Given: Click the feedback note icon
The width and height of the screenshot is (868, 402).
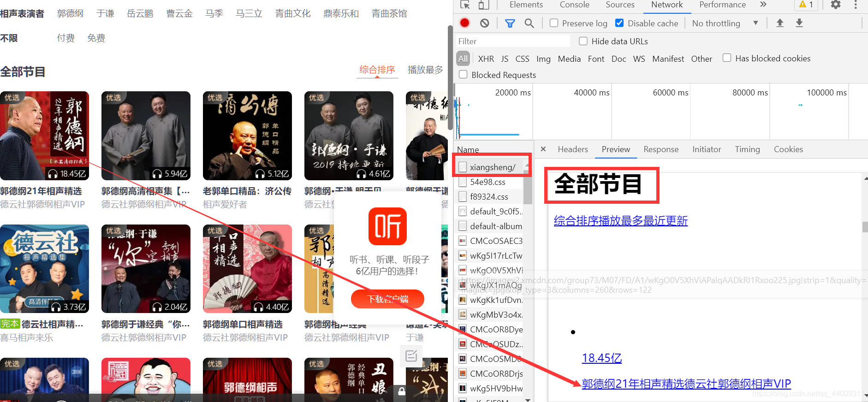Looking at the screenshot, I should (x=411, y=355).
